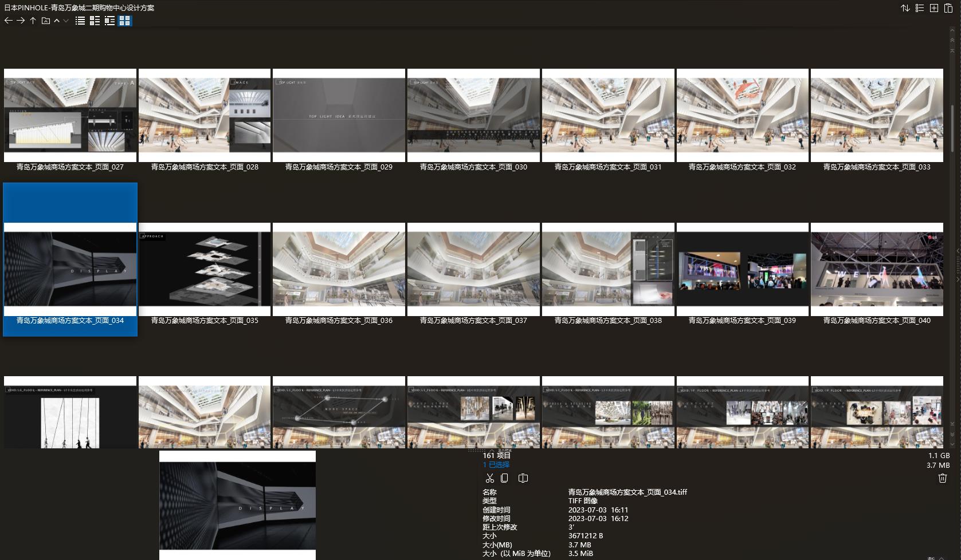Switch to plain list view mode

pos(80,21)
